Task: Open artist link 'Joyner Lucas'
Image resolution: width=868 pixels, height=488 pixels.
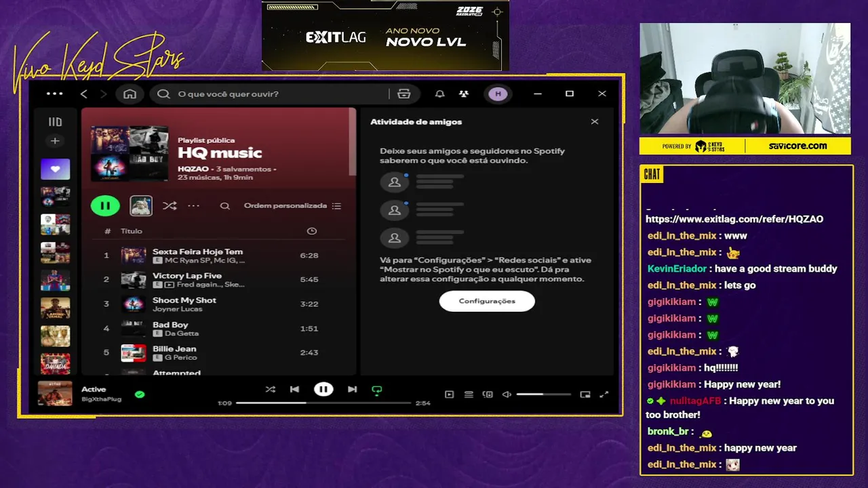Action: coord(178,309)
